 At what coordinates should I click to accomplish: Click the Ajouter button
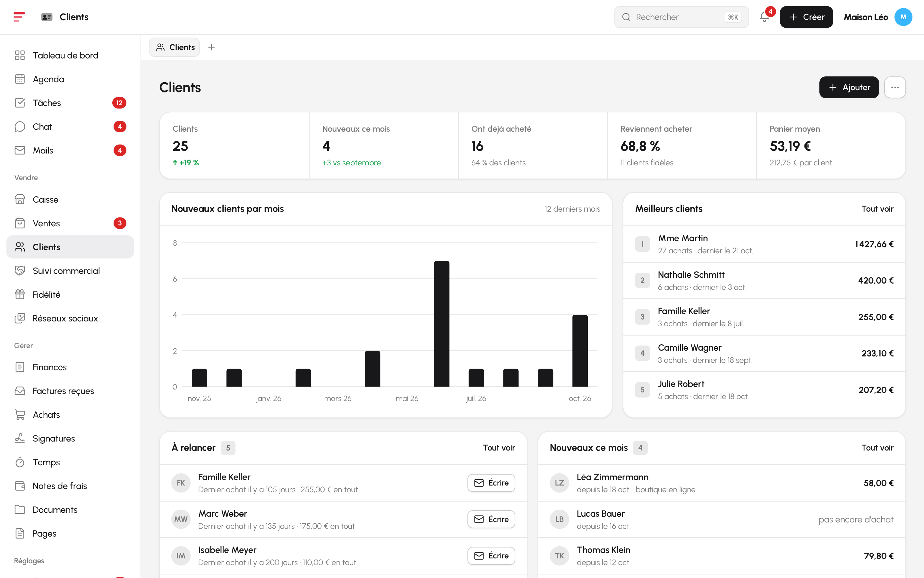849,87
